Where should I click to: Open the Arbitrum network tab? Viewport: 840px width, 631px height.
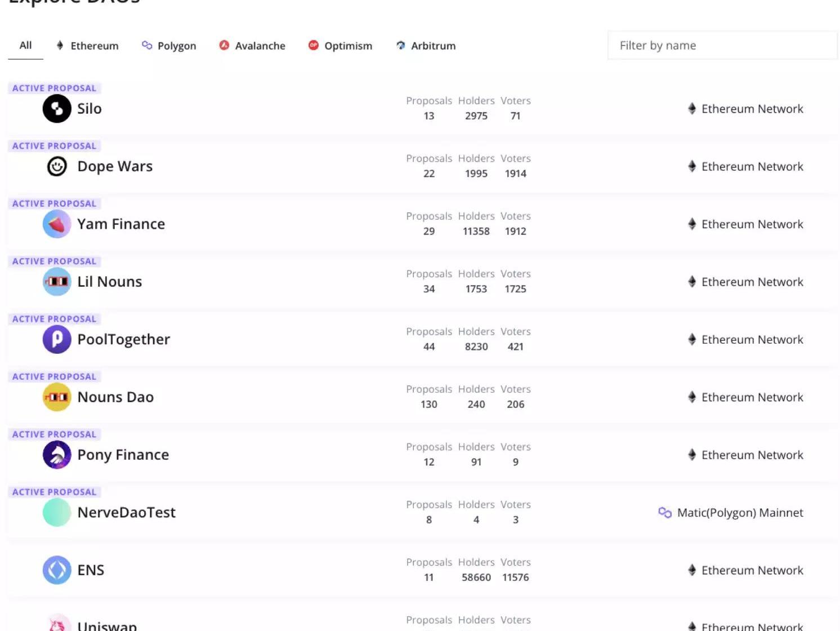(x=426, y=46)
